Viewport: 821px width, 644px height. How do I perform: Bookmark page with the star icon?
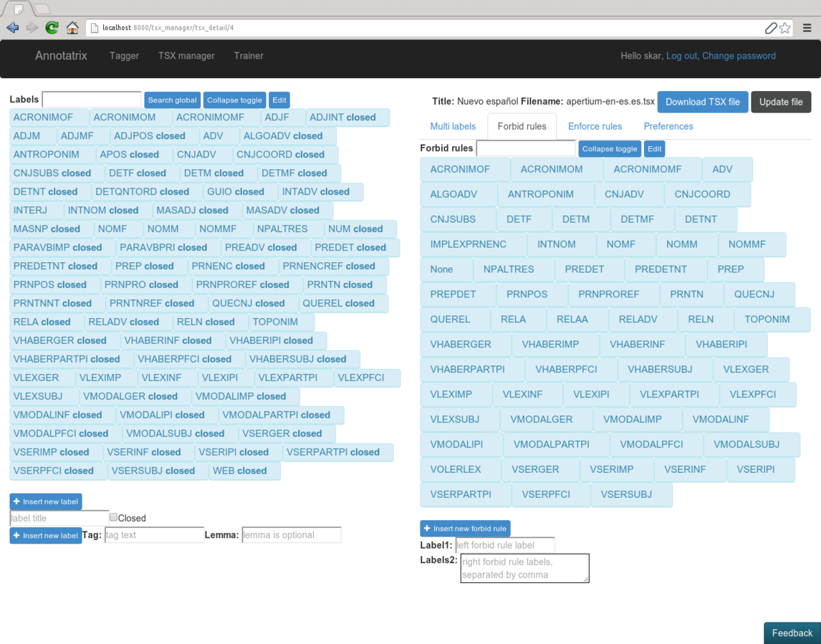click(785, 28)
